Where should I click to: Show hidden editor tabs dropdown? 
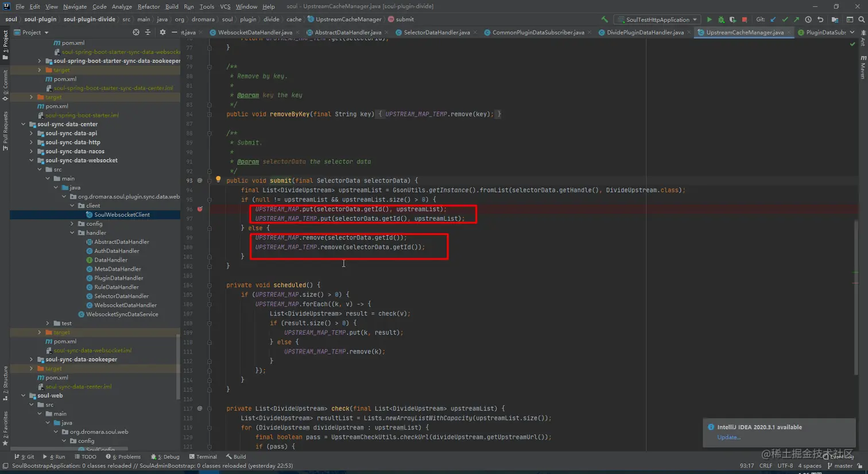pyautogui.click(x=852, y=33)
